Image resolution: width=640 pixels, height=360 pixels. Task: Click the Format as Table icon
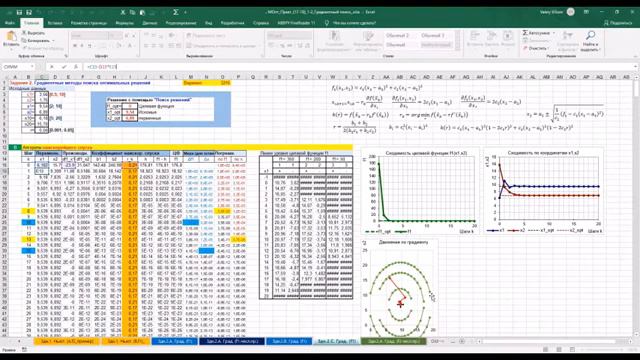pyautogui.click(x=368, y=37)
